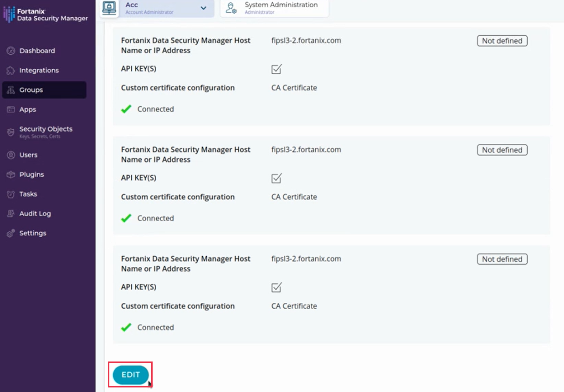Click the Dashboard sidebar icon
Screen dimensions: 564x392
(x=11, y=51)
